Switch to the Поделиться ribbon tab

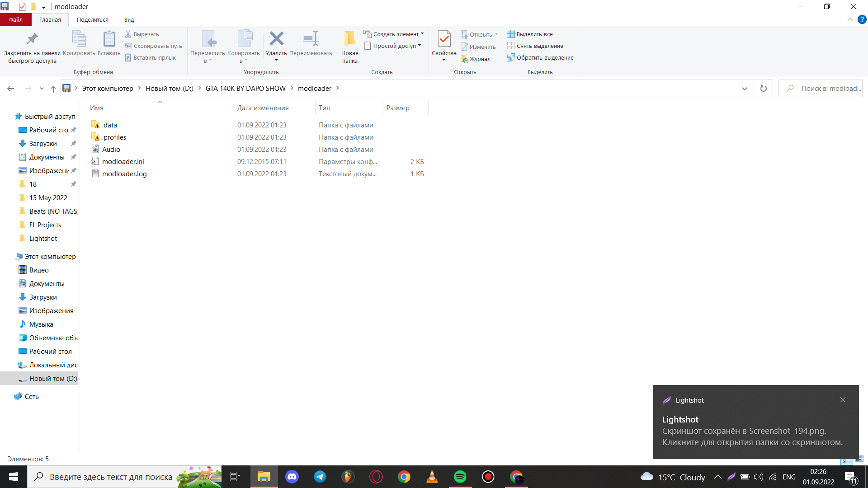[93, 19]
